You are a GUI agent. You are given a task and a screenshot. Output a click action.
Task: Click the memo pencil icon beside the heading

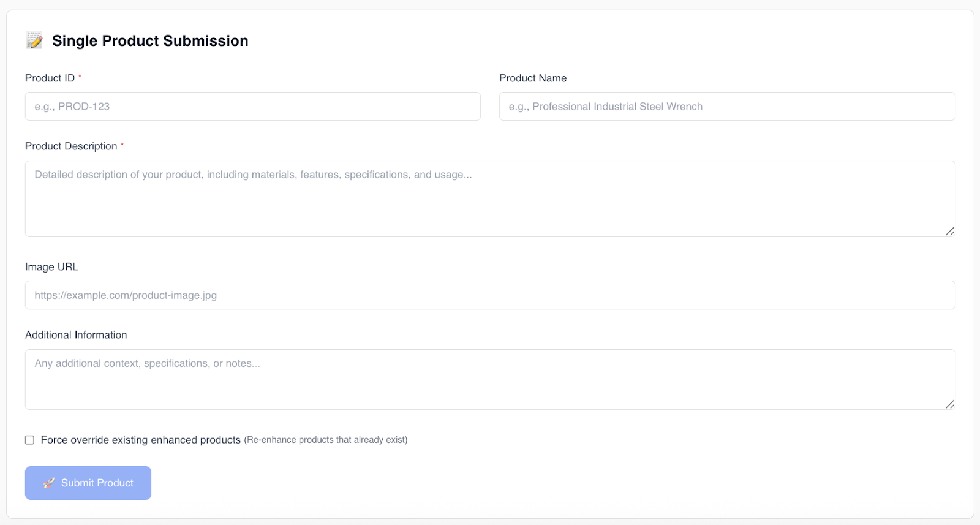[x=34, y=40]
